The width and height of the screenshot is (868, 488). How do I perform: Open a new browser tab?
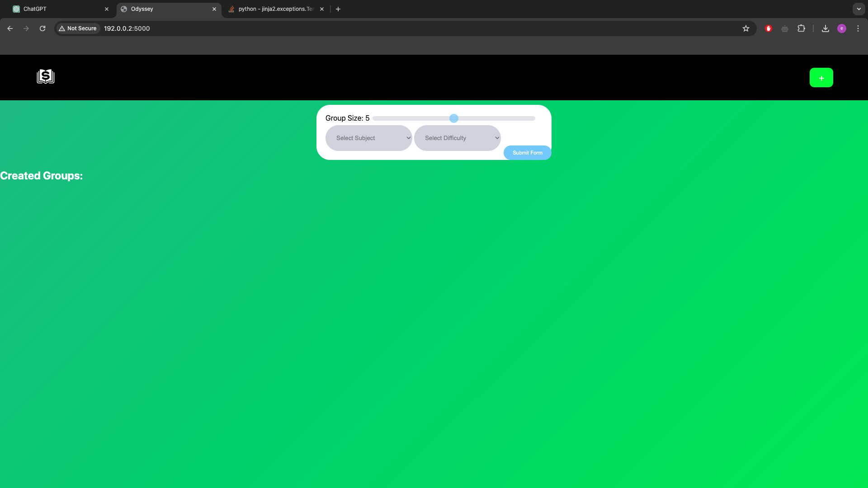(x=338, y=9)
